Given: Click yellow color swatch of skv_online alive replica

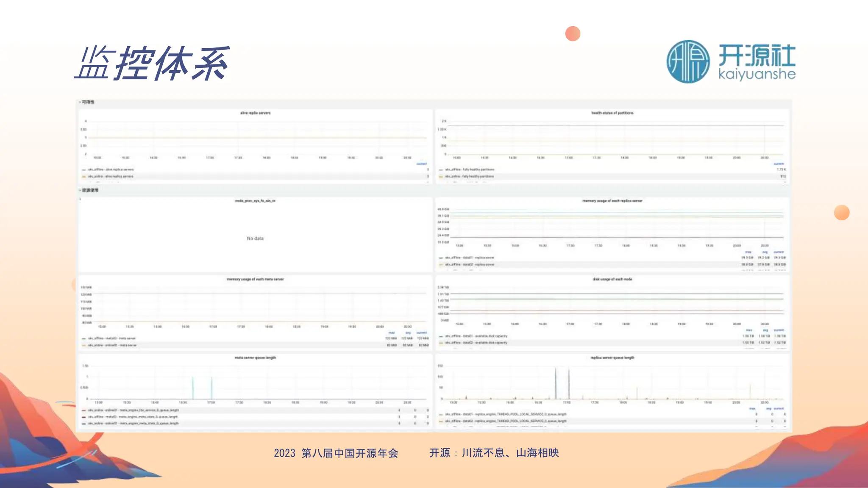Looking at the screenshot, I should [84, 176].
